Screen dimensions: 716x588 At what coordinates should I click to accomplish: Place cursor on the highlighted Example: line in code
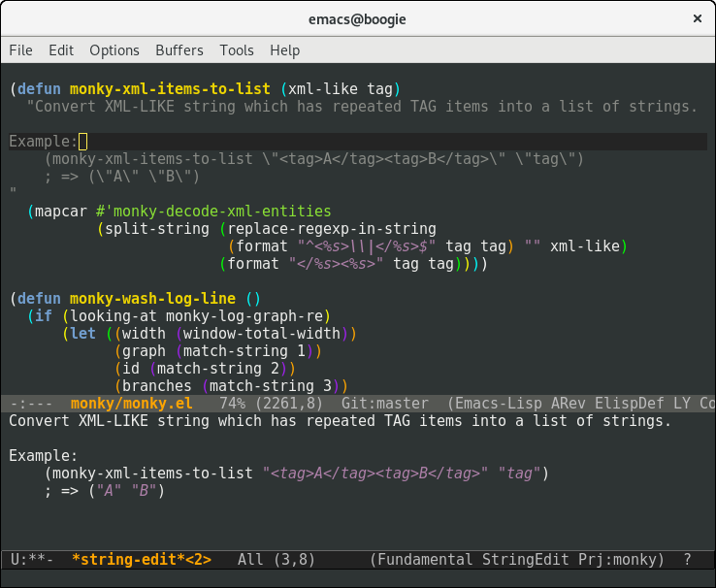358,142
